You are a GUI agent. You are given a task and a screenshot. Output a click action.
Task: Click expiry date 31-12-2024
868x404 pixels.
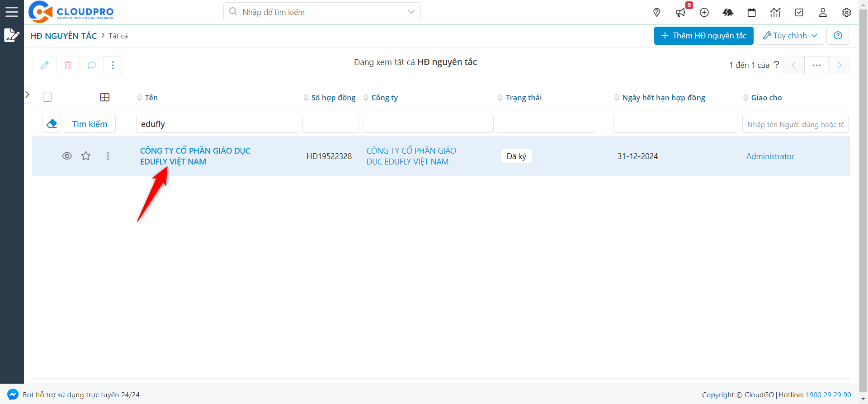pos(637,156)
